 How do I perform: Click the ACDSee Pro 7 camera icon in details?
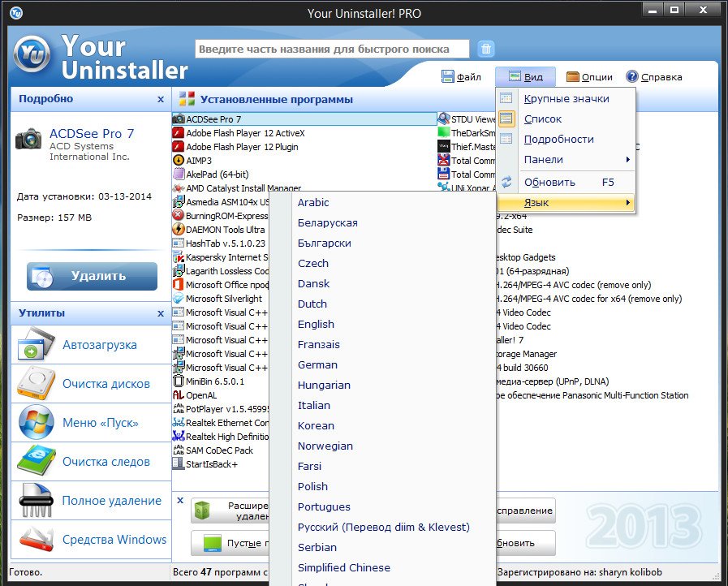point(28,138)
